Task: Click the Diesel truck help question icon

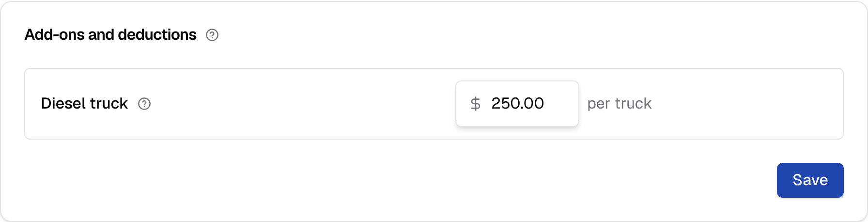Action: [x=144, y=104]
